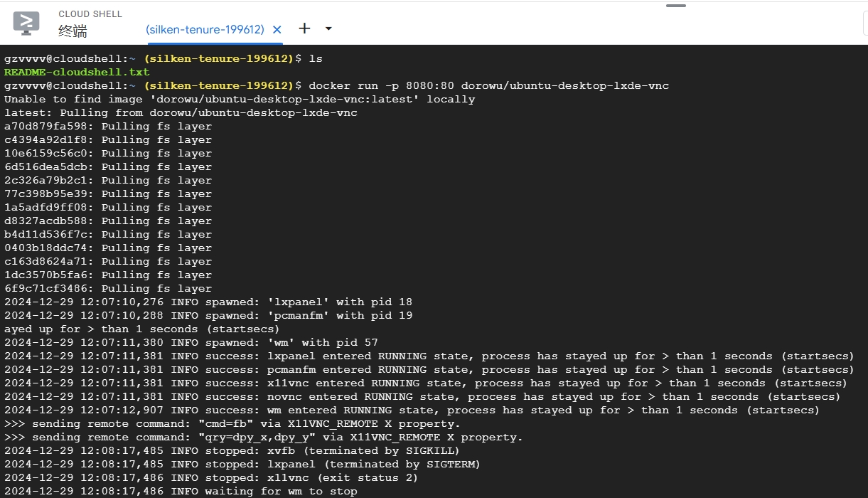Click the Cloud Shell terminal icon
Viewport: 868px width, 498px height.
26,23
